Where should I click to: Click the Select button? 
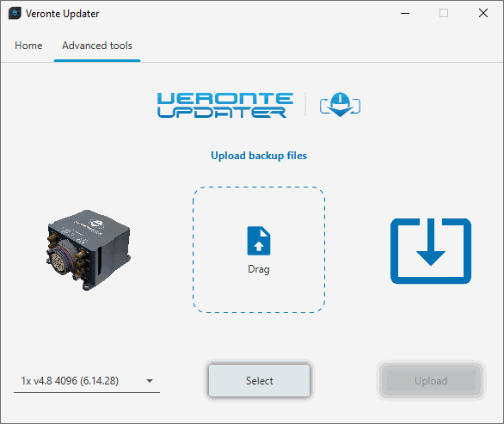[x=260, y=381]
